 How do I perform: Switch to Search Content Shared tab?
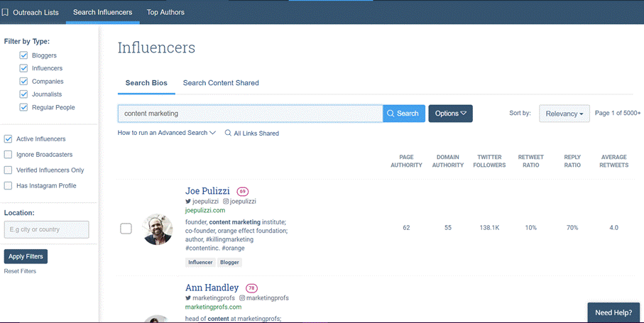221,83
